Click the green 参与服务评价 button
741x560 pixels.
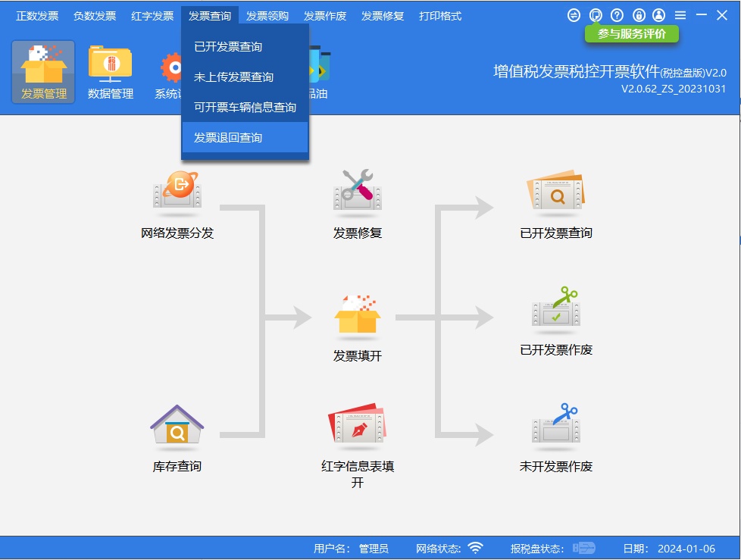click(632, 33)
